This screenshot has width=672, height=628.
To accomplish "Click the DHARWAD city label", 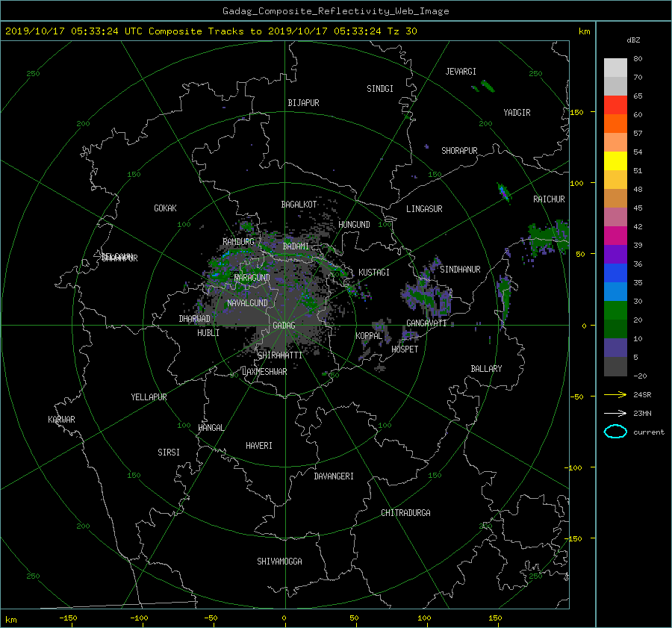I will 195,319.
